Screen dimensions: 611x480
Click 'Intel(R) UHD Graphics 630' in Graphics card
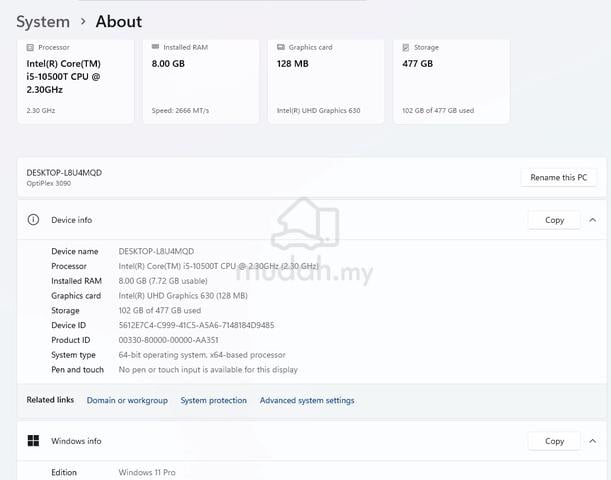[318, 111]
